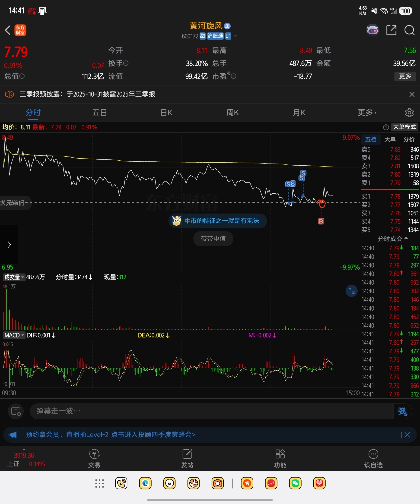
Task: Open the camera app in dock
Action: pos(218,483)
